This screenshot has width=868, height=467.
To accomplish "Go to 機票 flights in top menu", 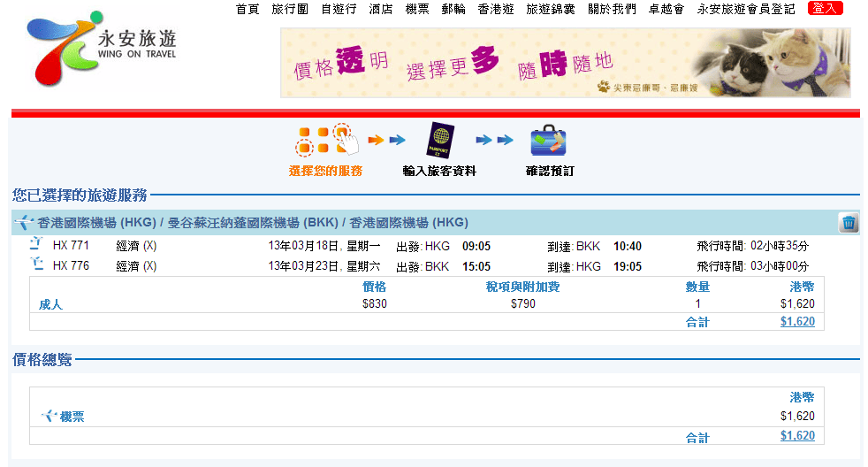I will click(417, 9).
